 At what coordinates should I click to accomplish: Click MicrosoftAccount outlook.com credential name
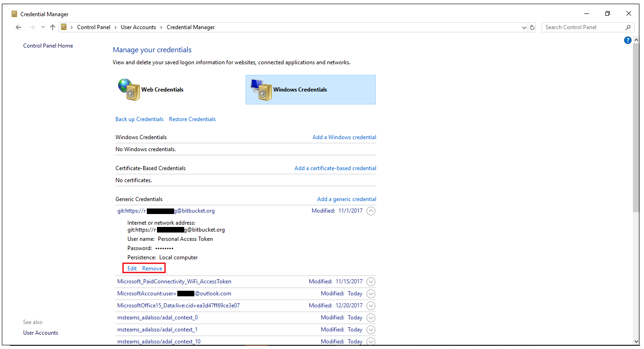(174, 294)
